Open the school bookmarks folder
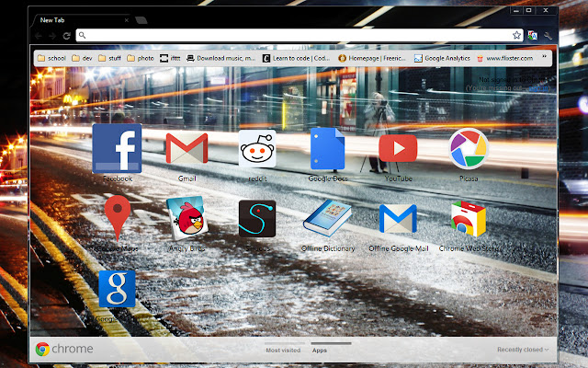The image size is (588, 368). [51, 58]
